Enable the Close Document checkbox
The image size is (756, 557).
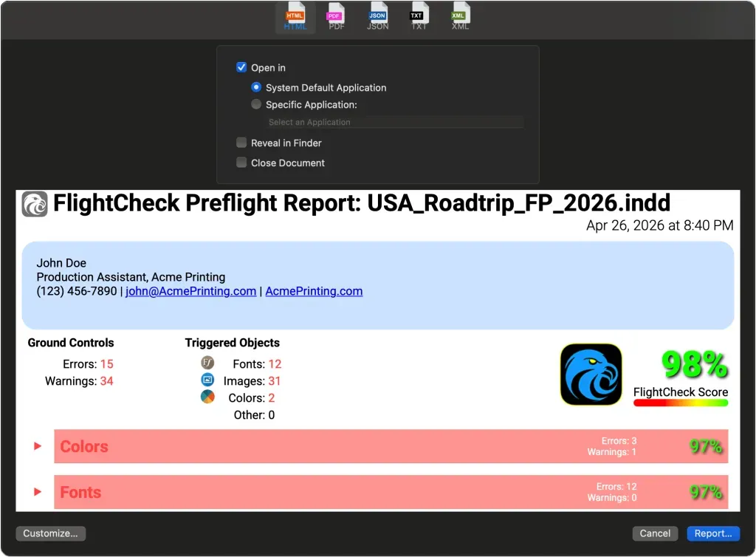241,163
